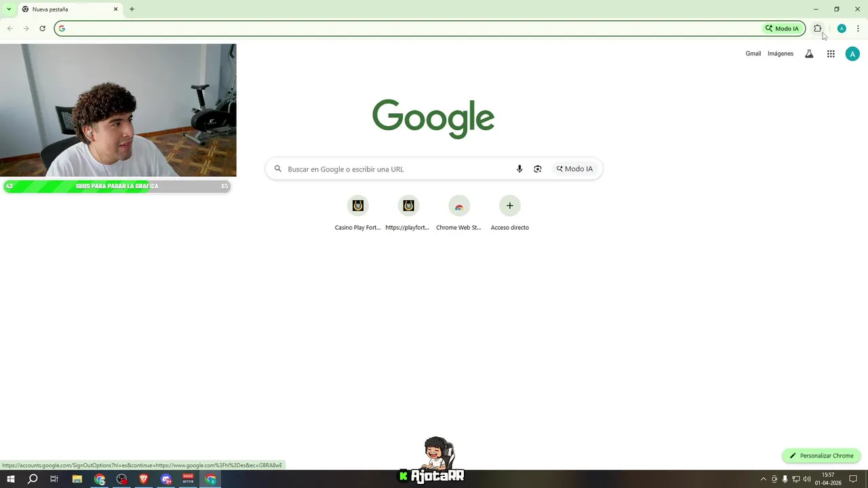The height and width of the screenshot is (488, 868).
Task: Expand the tab search dropdown arrow
Action: point(9,9)
